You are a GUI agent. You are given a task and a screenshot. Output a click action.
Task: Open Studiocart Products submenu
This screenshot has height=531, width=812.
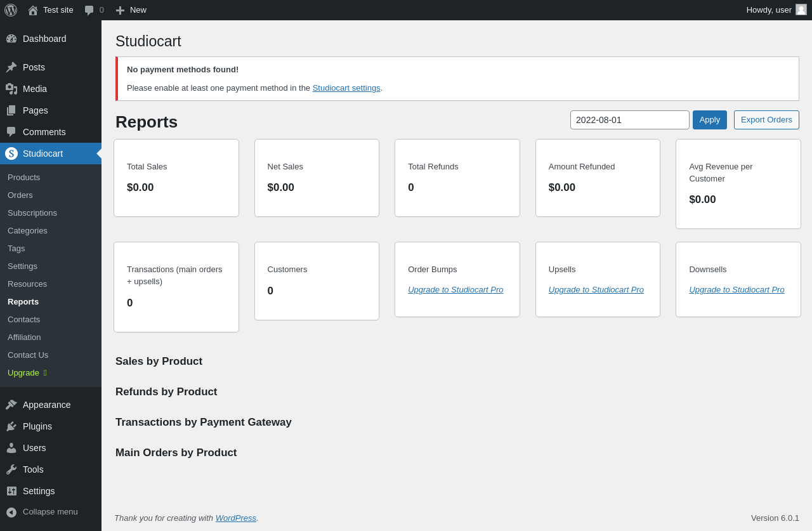click(24, 178)
